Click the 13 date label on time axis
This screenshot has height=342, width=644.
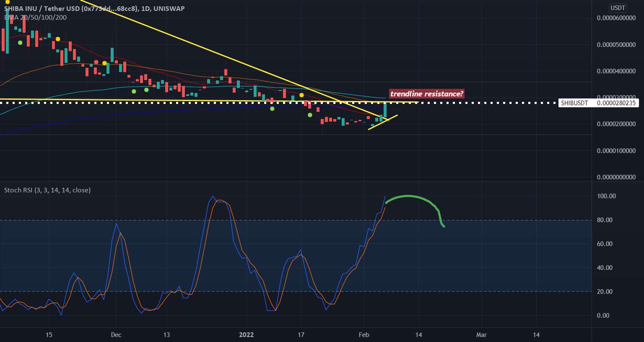[166, 335]
